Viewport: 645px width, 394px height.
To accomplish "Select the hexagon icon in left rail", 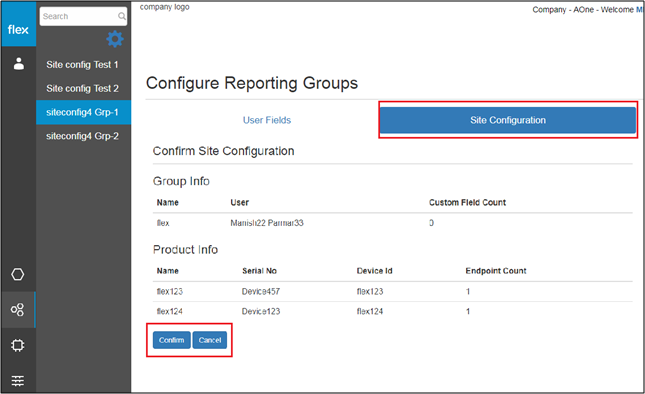I will (18, 274).
